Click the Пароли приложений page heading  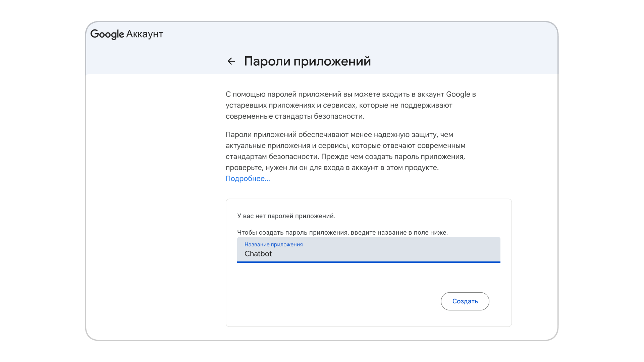point(307,61)
